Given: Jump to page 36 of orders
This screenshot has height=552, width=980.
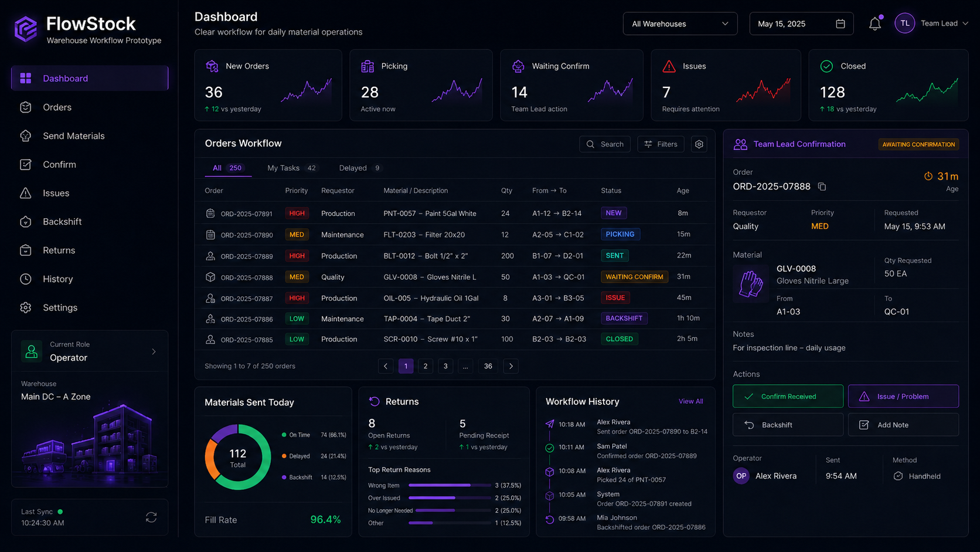Looking at the screenshot, I should (488, 366).
